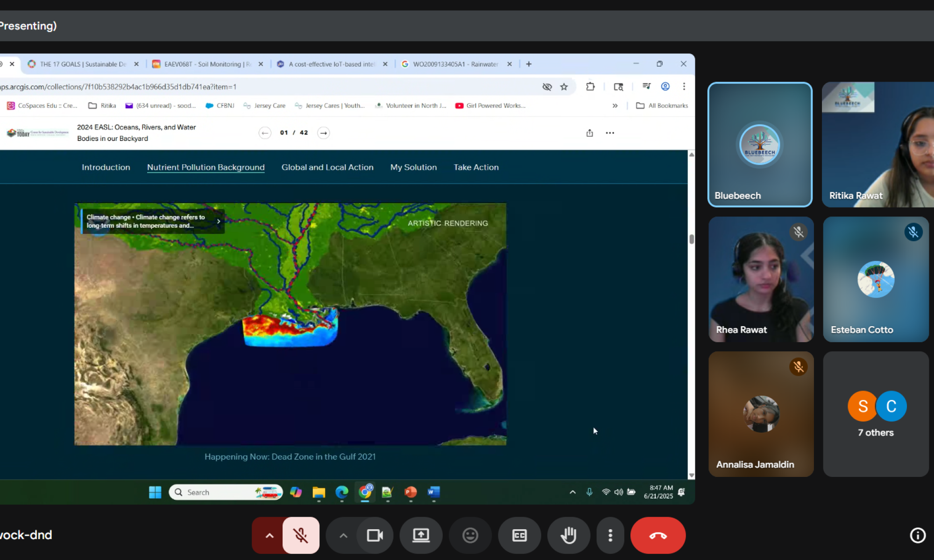Open CoSpaces Edu bookmark
Screen dimensions: 934x560
[42, 106]
